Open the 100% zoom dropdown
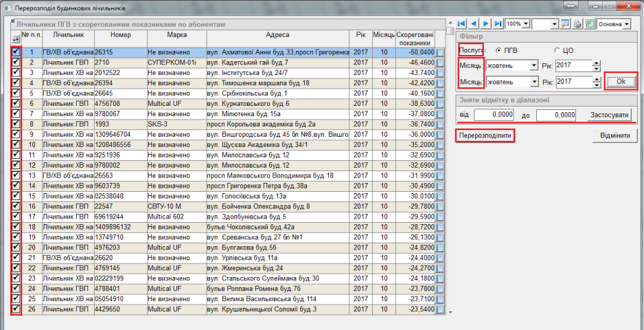 [525, 24]
